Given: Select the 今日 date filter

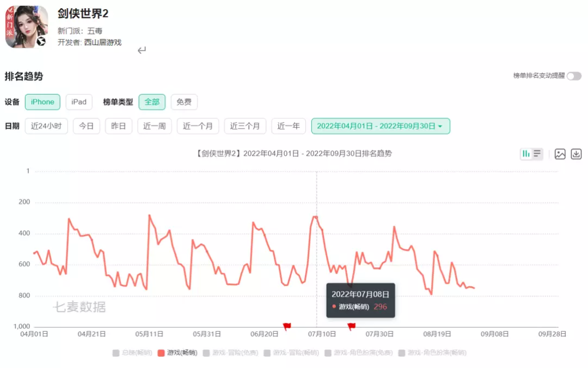Looking at the screenshot, I should (x=86, y=126).
